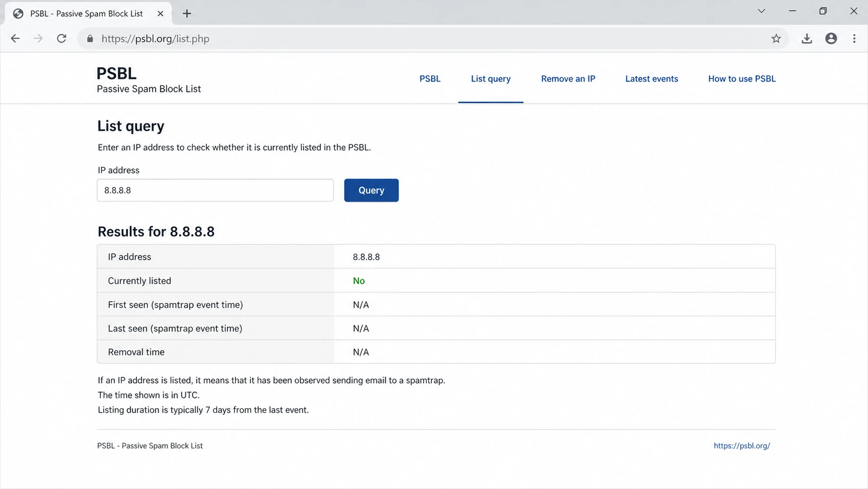868x489 pixels.
Task: Go back to the previous page
Action: coord(15,38)
